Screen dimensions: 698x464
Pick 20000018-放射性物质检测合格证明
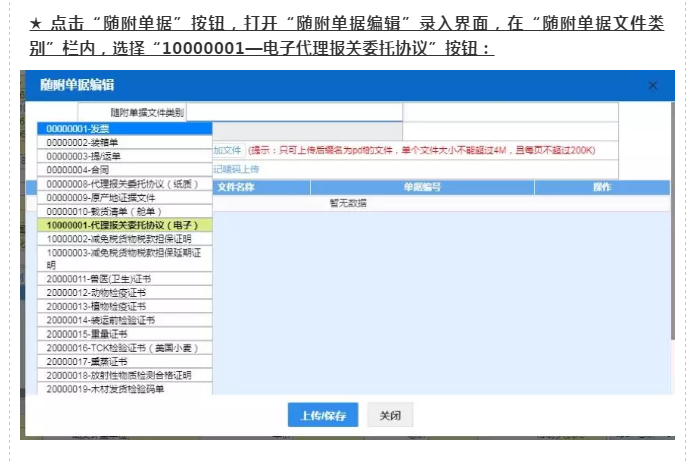click(x=124, y=375)
